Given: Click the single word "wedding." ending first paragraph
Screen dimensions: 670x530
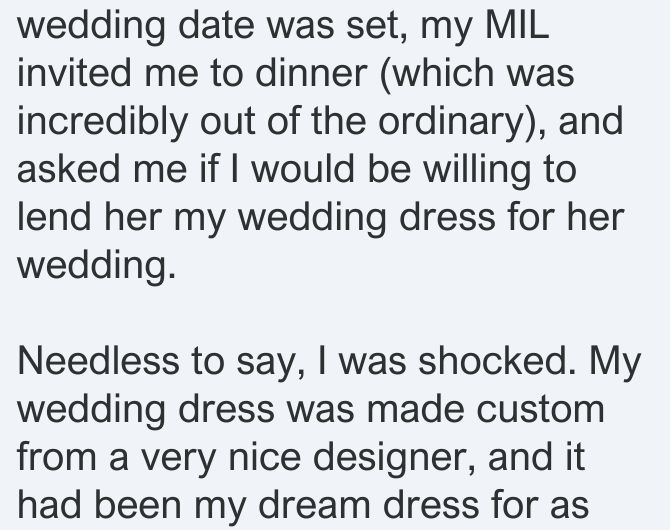Looking at the screenshot, I should click(97, 266).
